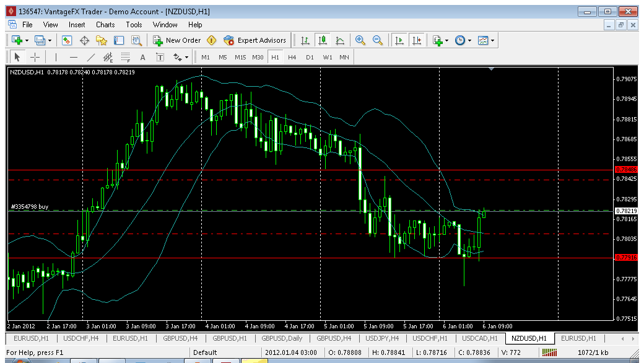Click the Indicators list icon
The image size is (644, 363).
coord(437,40)
